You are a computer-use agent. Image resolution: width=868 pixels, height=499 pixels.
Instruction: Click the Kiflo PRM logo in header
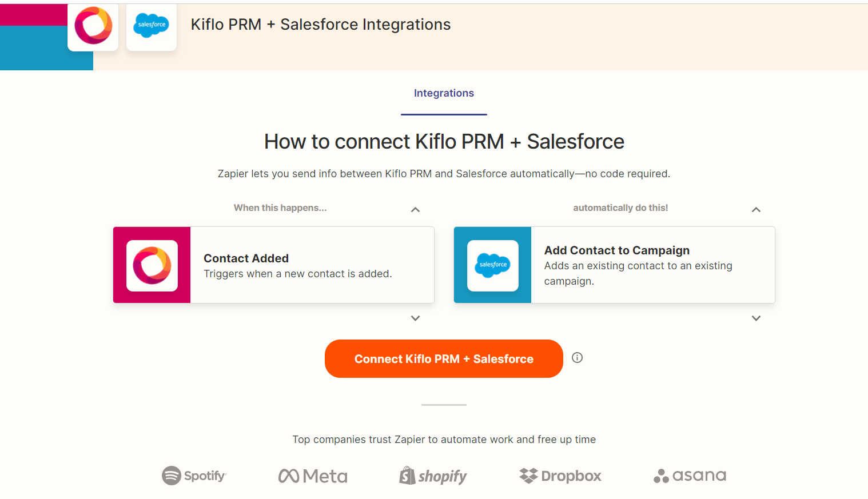[93, 26]
